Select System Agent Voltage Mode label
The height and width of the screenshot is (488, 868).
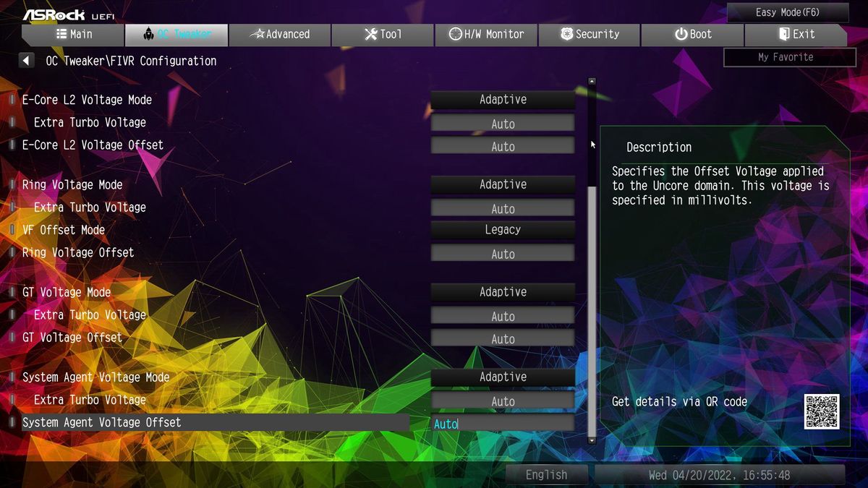tap(95, 377)
